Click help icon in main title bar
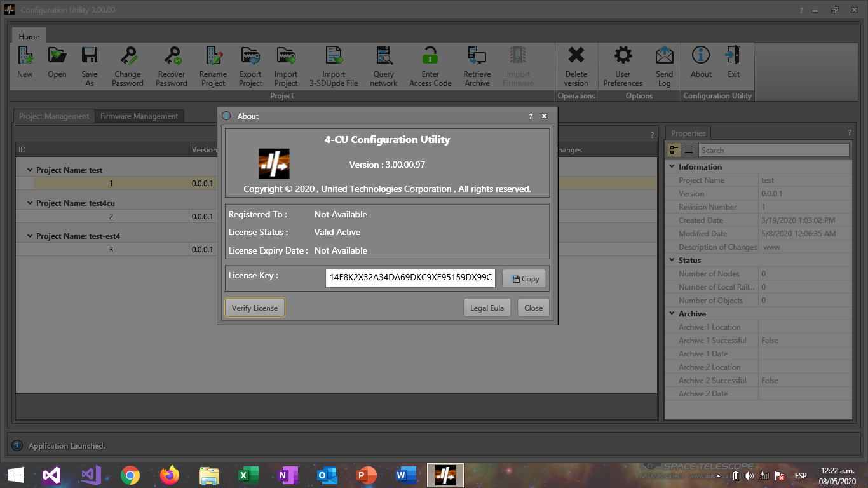The height and width of the screenshot is (488, 868). tap(802, 10)
